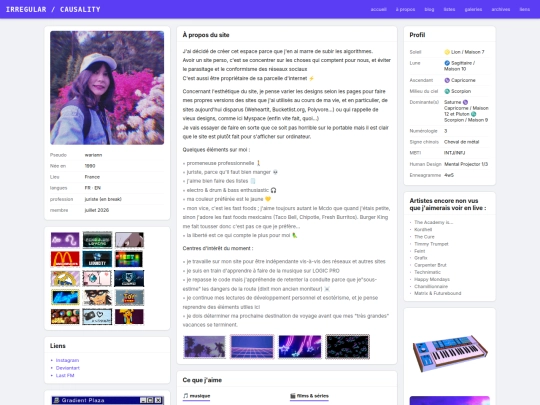Open the liens nav item
Screen dimensions: 540x405
[525, 9]
